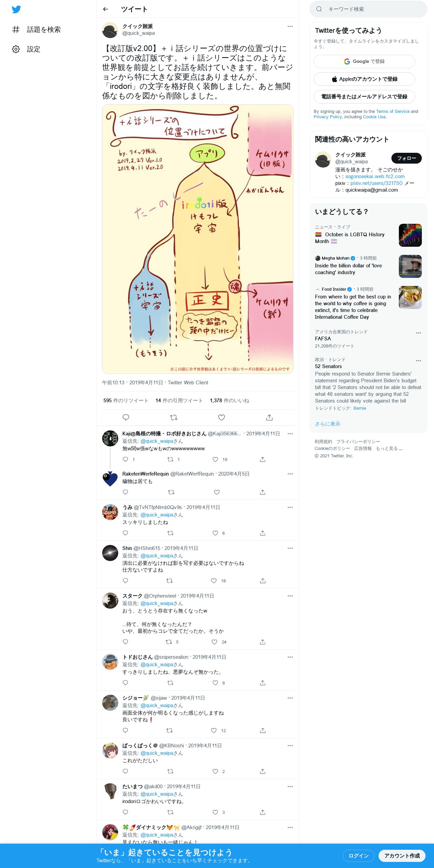This screenshot has width=434, height=868.
Task: Like the main tweet with the heart
Action: pyautogui.click(x=221, y=417)
